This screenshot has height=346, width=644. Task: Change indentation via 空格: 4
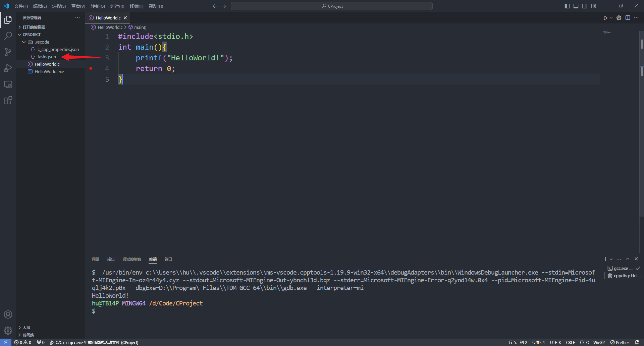pos(538,342)
